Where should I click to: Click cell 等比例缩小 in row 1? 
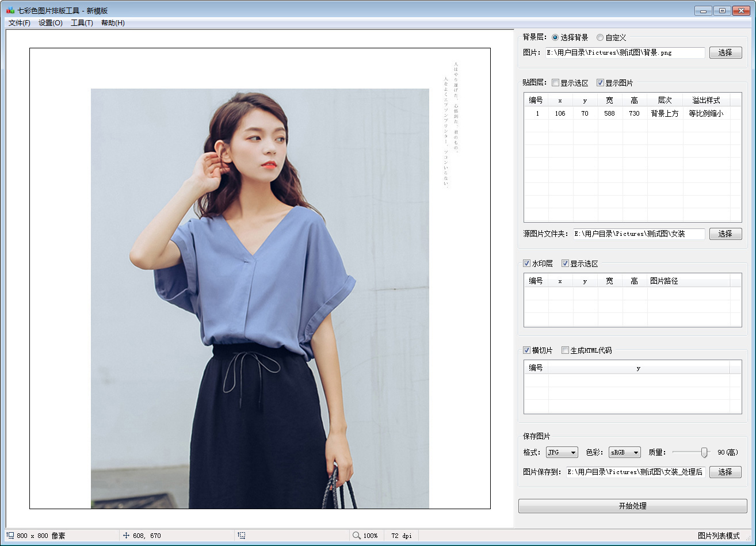[706, 113]
